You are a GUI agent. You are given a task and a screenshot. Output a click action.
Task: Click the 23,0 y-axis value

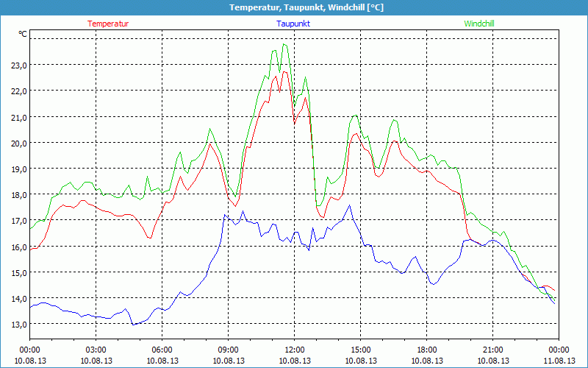[x=19, y=65]
